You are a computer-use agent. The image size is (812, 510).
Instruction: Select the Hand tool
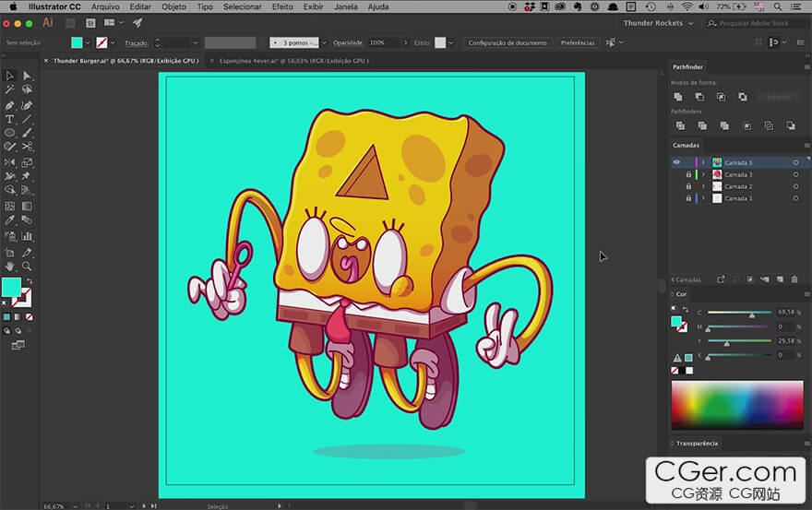9,267
